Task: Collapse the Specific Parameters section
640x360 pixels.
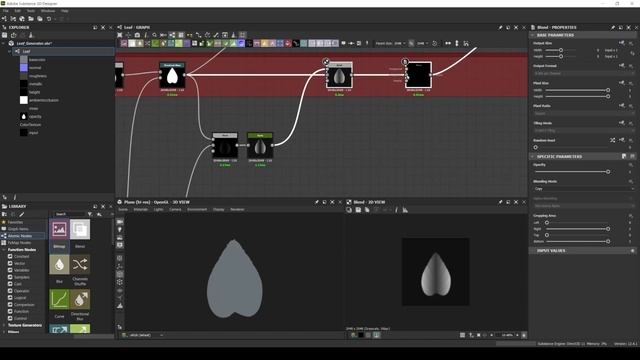Action: (533, 156)
